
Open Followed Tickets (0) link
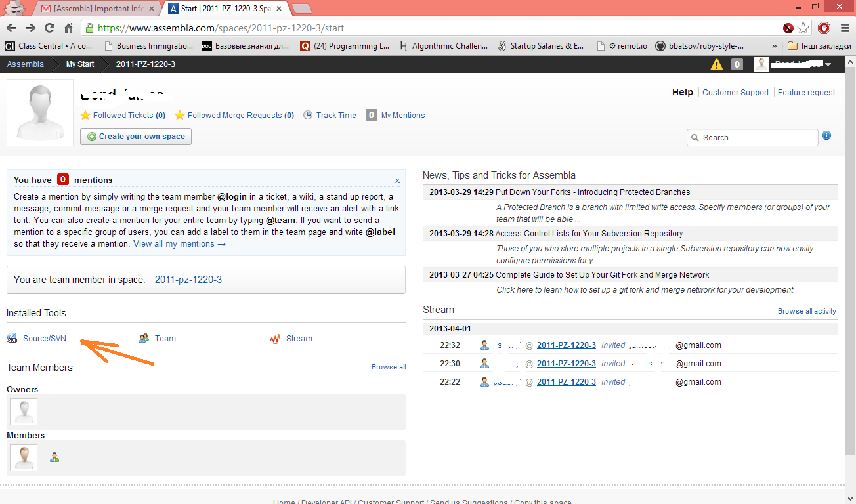click(x=129, y=115)
